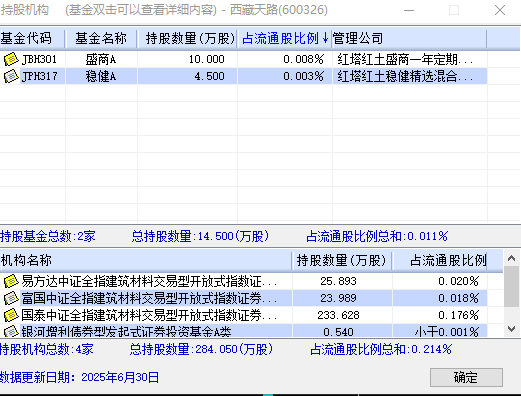Viewport: 521px width, 396px height.
Task: Click sorted 占流通股比例 header with down arrow
Action: 285,38
